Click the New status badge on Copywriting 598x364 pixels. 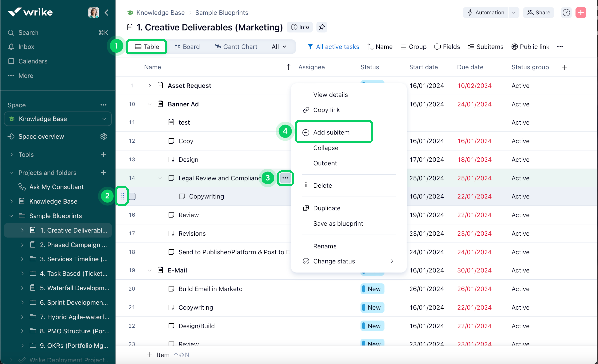[x=372, y=307]
